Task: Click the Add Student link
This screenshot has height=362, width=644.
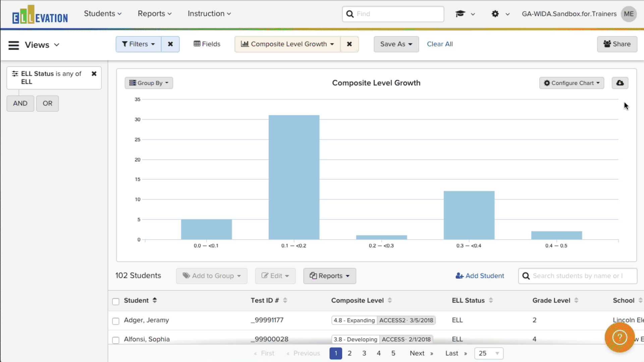Action: click(x=480, y=276)
